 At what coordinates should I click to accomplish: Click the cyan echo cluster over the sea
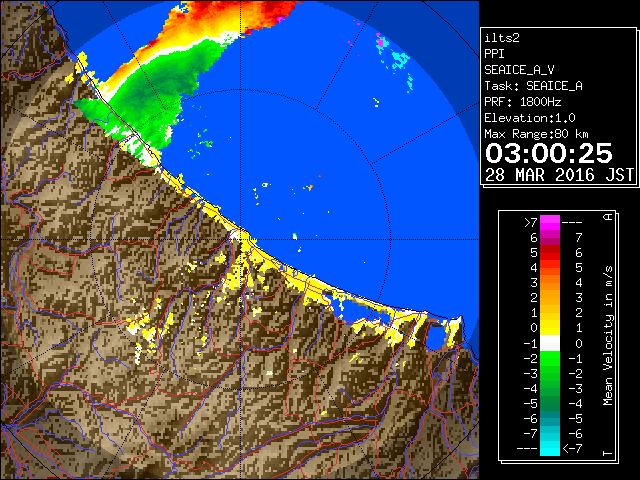[398, 59]
